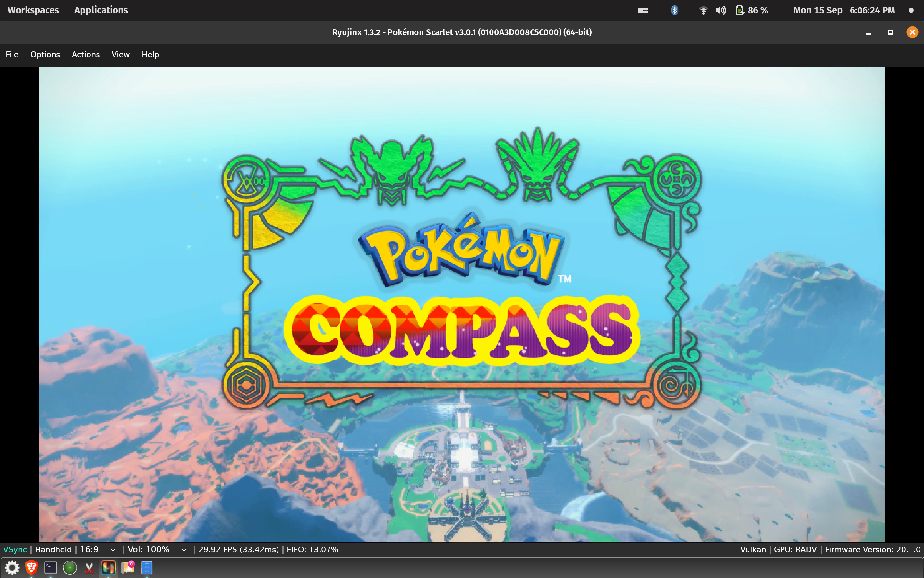
Task: Open the Bluetooth tray icon
Action: [675, 10]
